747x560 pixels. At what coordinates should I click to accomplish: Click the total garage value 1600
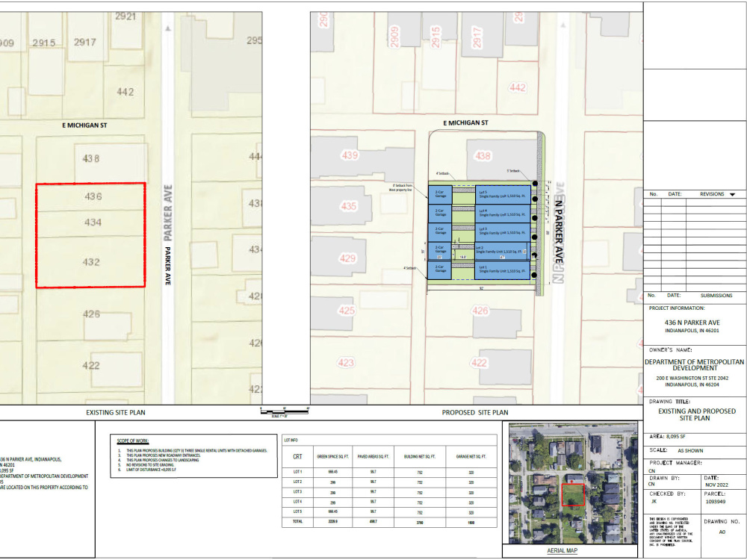point(471,523)
